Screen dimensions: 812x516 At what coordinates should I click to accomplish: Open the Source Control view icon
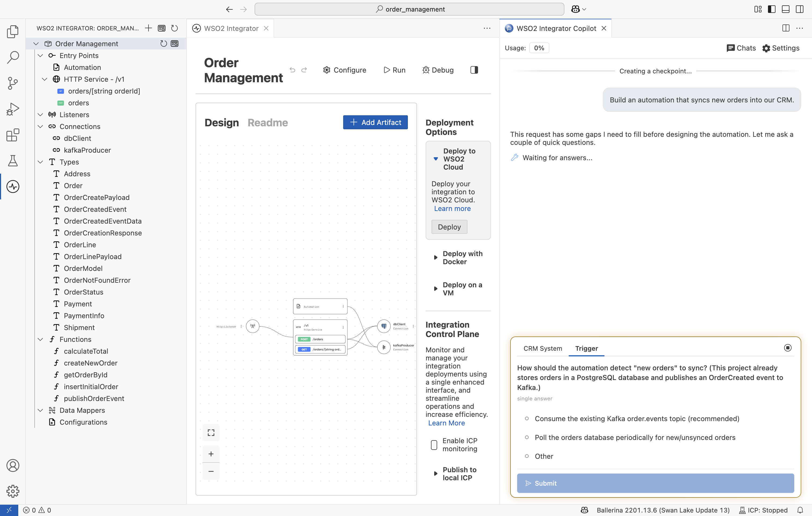pyautogui.click(x=13, y=83)
